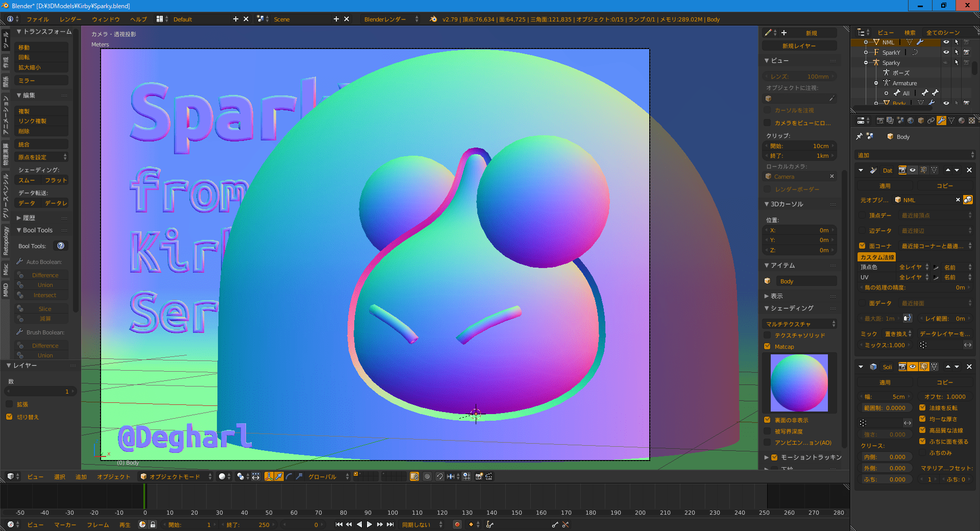
Task: Select the rotate manipulator arc
Action: coord(289,476)
